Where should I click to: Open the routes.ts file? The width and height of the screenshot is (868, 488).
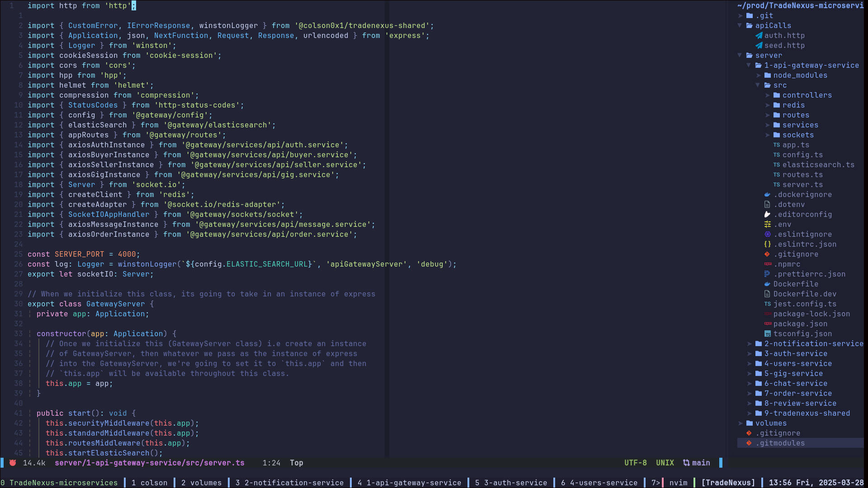point(802,175)
